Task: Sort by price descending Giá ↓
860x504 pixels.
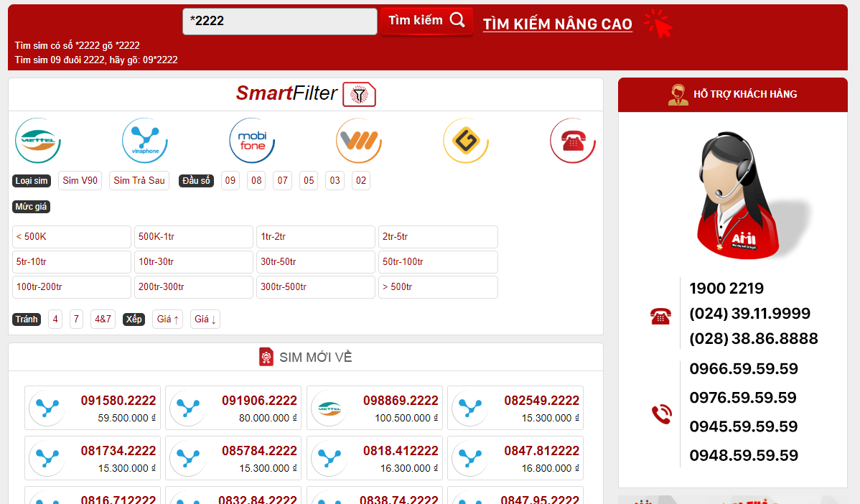Action: [x=205, y=319]
